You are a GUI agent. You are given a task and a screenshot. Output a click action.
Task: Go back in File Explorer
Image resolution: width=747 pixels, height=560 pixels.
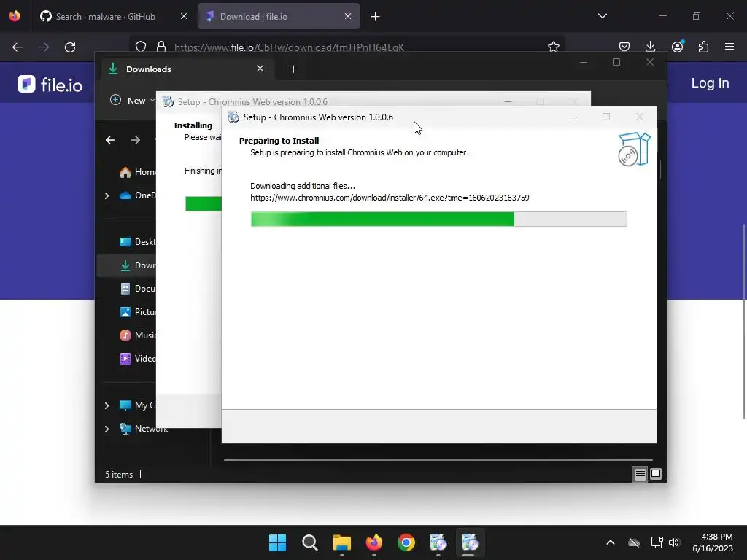110,140
